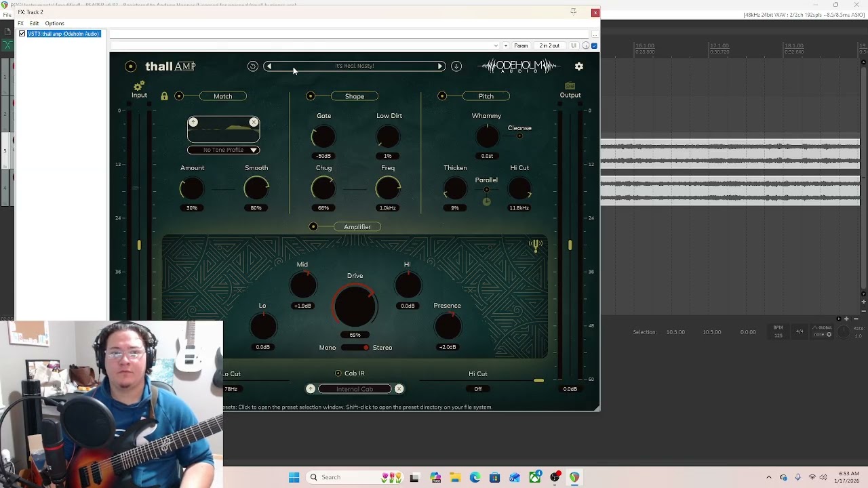
Task: Show hidden system tray icons chevron
Action: point(768,477)
